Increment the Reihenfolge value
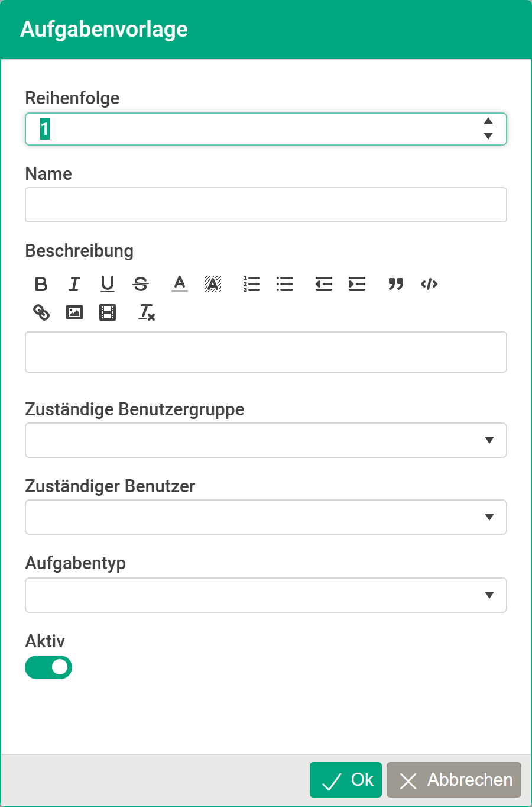 point(488,121)
